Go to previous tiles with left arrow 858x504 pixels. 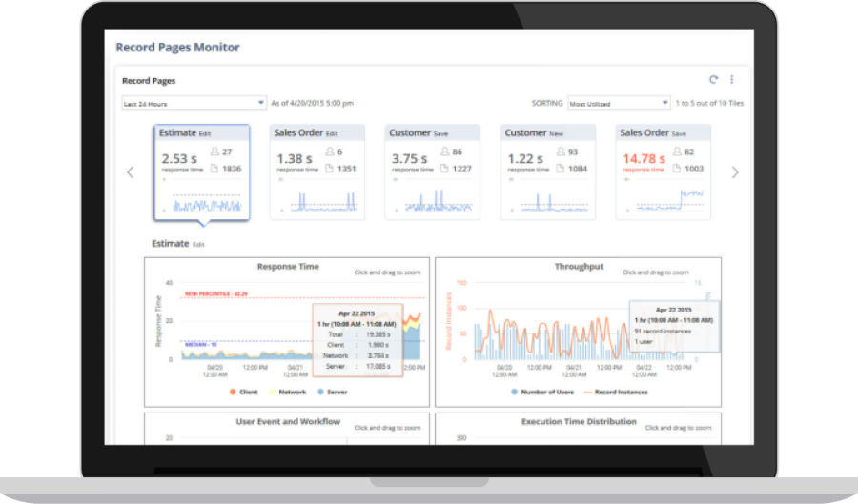pos(131,172)
